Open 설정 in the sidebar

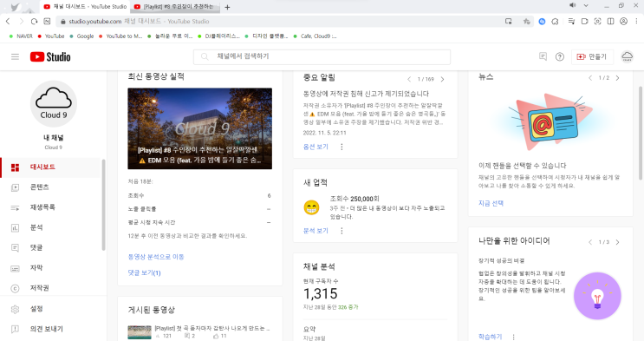(50, 309)
